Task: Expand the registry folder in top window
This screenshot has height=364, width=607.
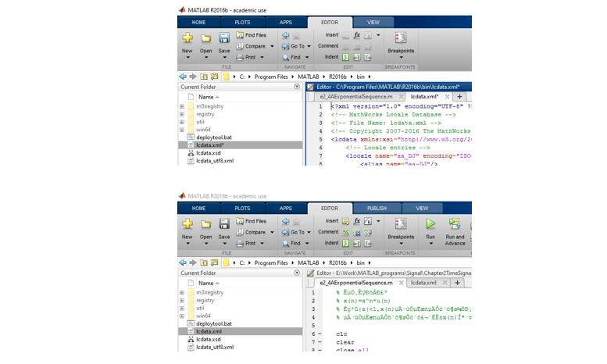Action: pyautogui.click(x=182, y=114)
